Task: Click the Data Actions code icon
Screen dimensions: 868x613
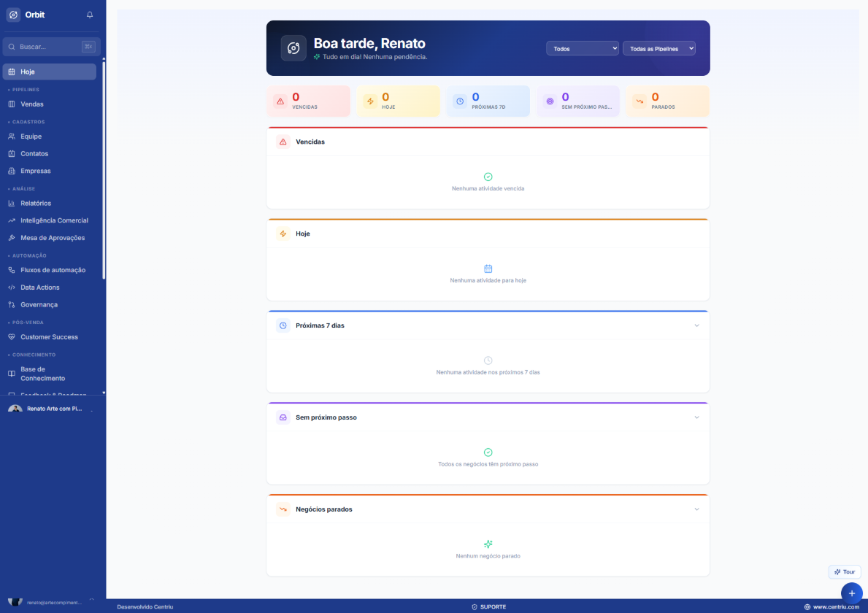Action: [12, 288]
